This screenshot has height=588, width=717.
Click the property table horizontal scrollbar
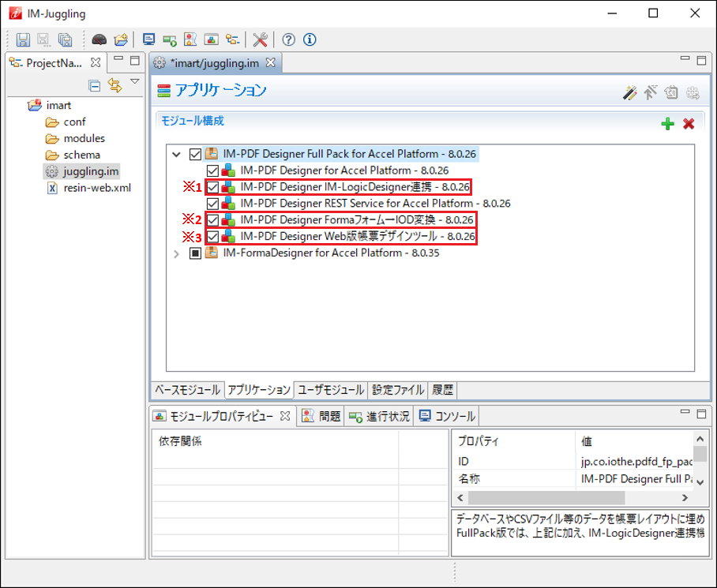tap(546, 497)
